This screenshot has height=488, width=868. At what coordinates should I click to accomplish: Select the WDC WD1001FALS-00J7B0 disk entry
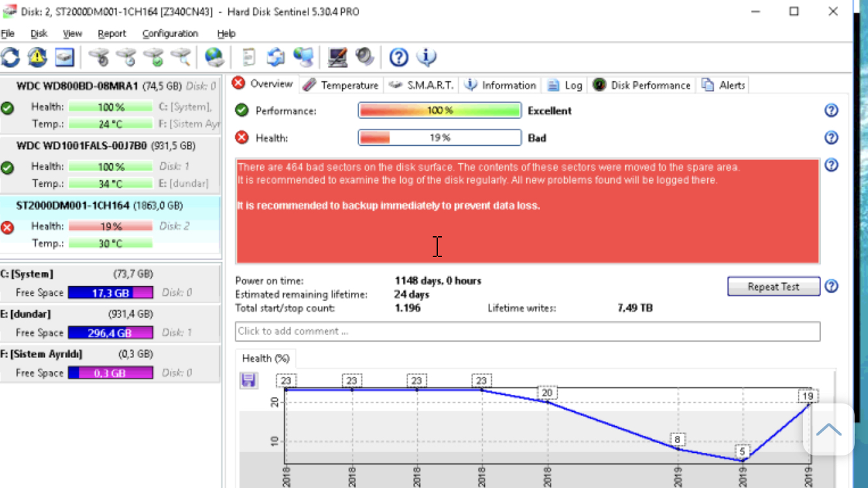point(110,165)
